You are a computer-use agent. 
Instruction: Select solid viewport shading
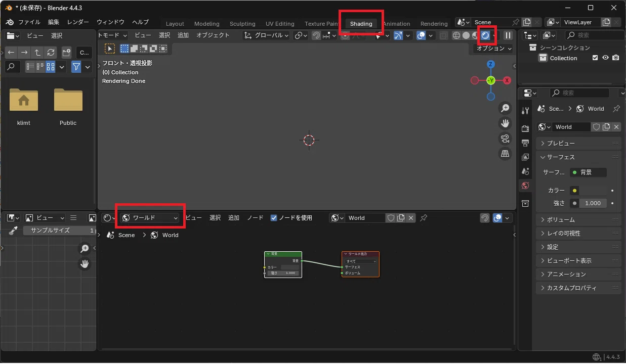pos(466,35)
